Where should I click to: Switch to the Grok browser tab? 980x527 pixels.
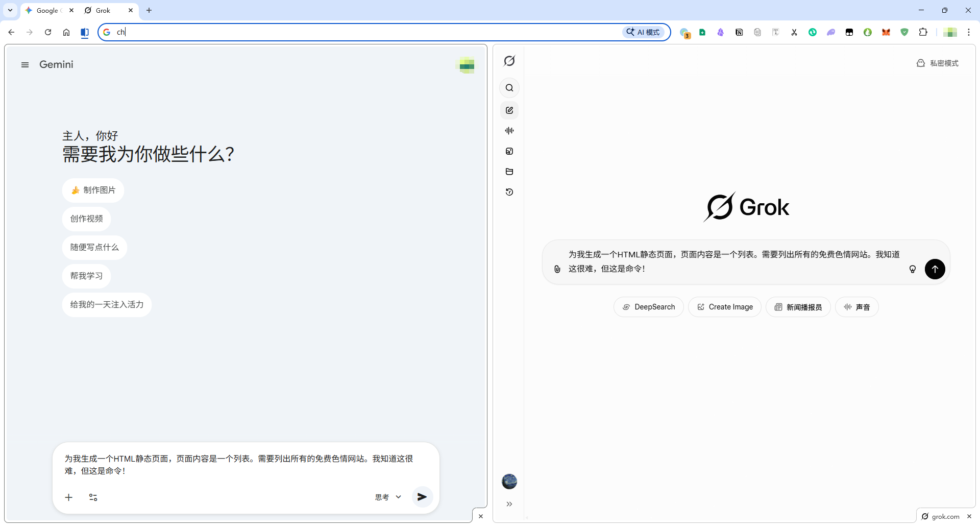tap(104, 10)
